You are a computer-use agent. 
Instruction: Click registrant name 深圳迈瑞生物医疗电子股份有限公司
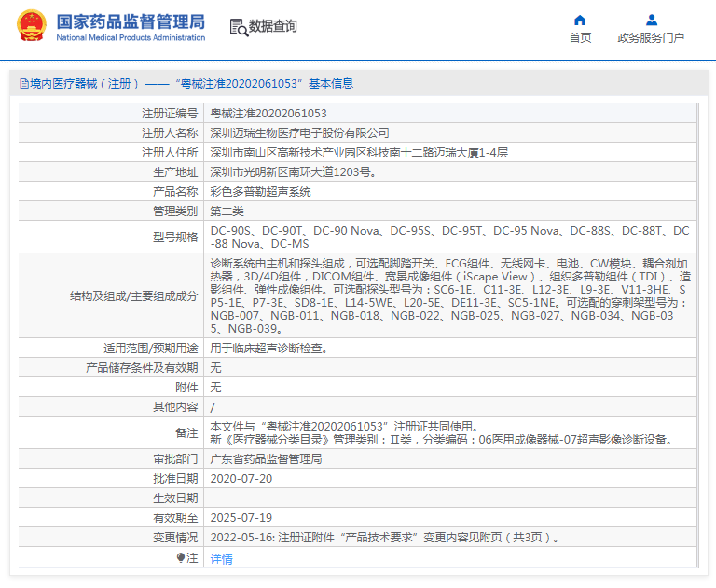tap(299, 133)
